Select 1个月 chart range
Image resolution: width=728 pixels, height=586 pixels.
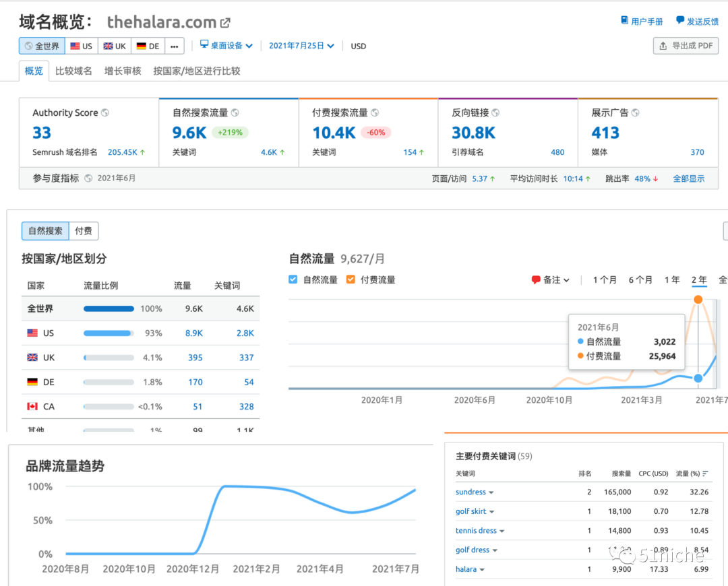point(605,280)
